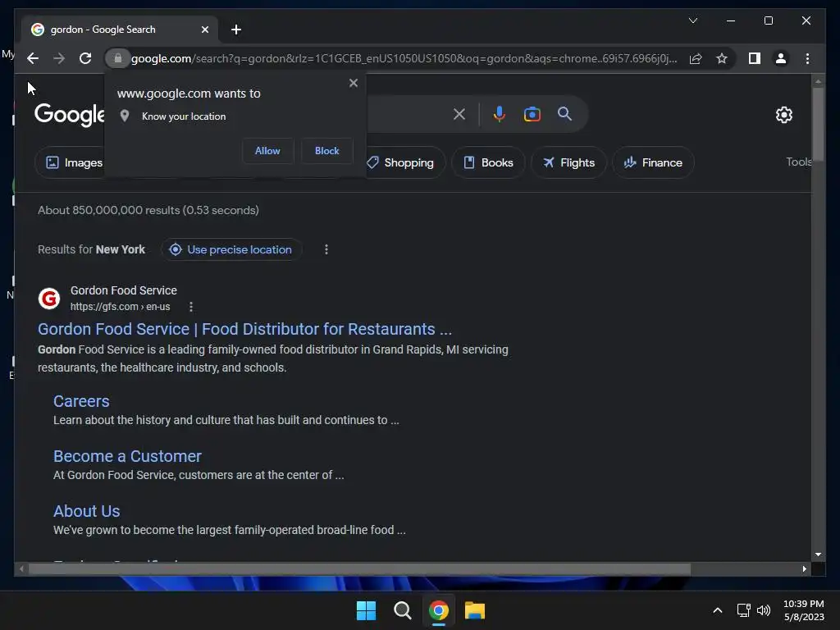Click the scroll down arrow
Viewport: 840px width, 630px height.
click(818, 555)
